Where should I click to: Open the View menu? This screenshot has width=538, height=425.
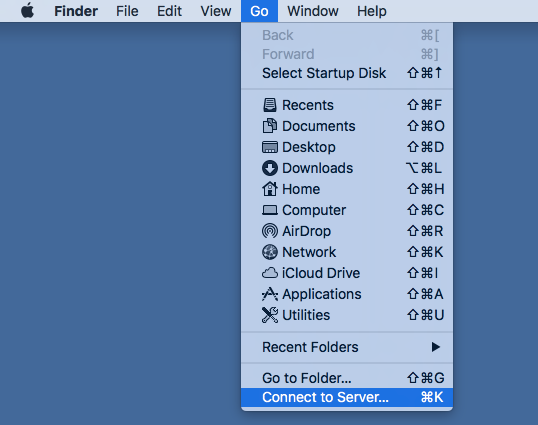coord(215,11)
